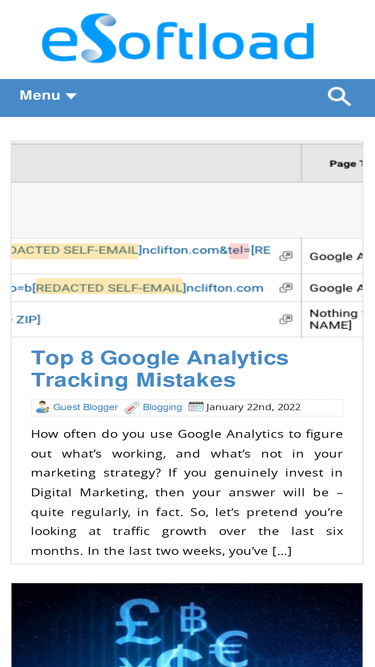
Task: Open external link icon in ZIP row
Action: 286,319
